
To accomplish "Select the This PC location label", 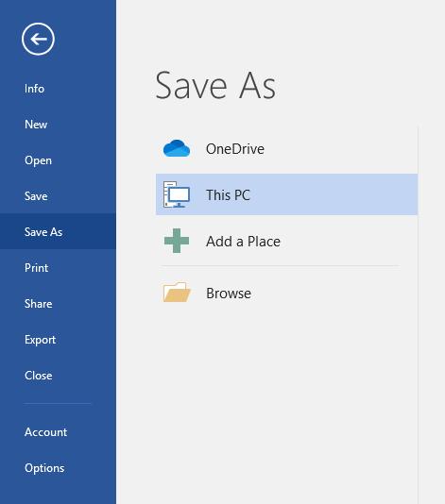I will 228,194.
